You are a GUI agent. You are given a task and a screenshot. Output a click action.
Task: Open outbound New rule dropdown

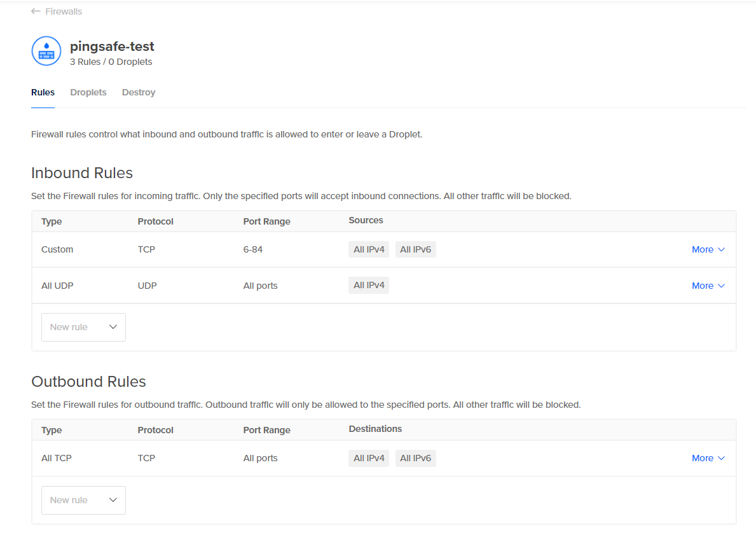tap(83, 500)
